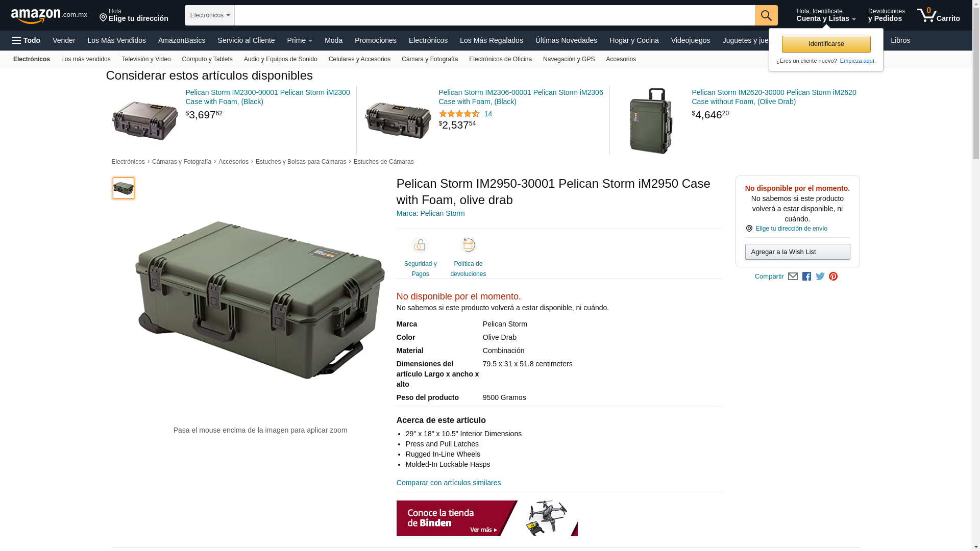
Task: Click the Identificarse sign-in button
Action: point(826,44)
